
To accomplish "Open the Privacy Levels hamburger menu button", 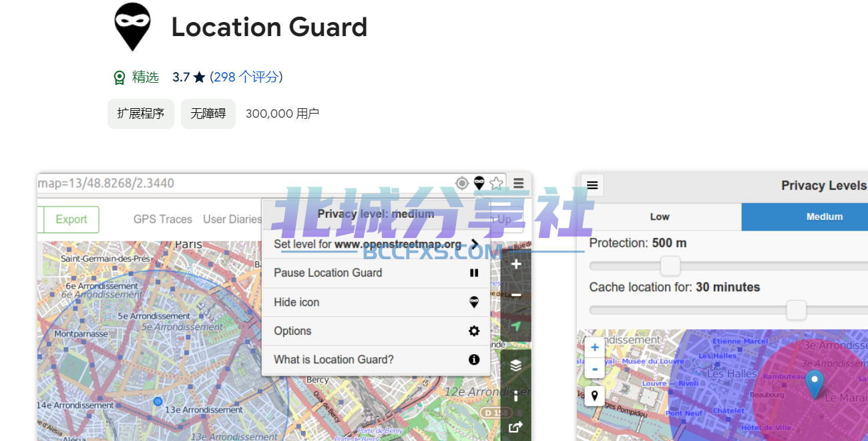I will [x=592, y=185].
